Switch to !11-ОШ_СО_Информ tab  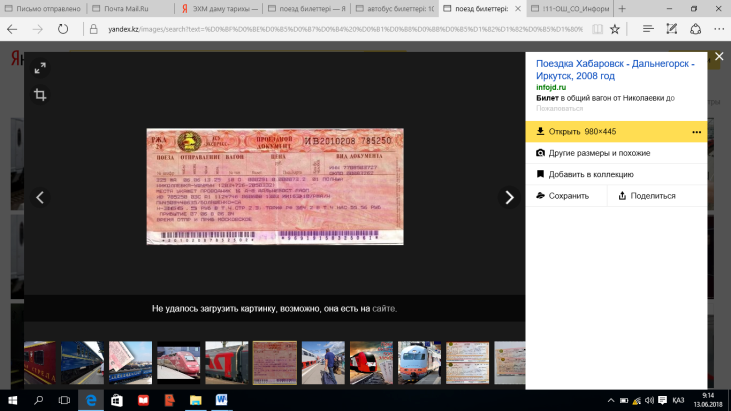[570, 8]
